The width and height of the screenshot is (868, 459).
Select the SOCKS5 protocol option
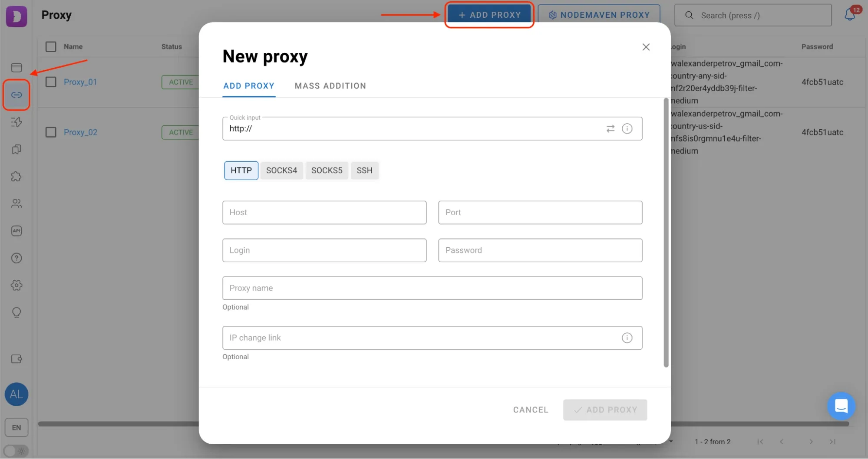tap(327, 170)
